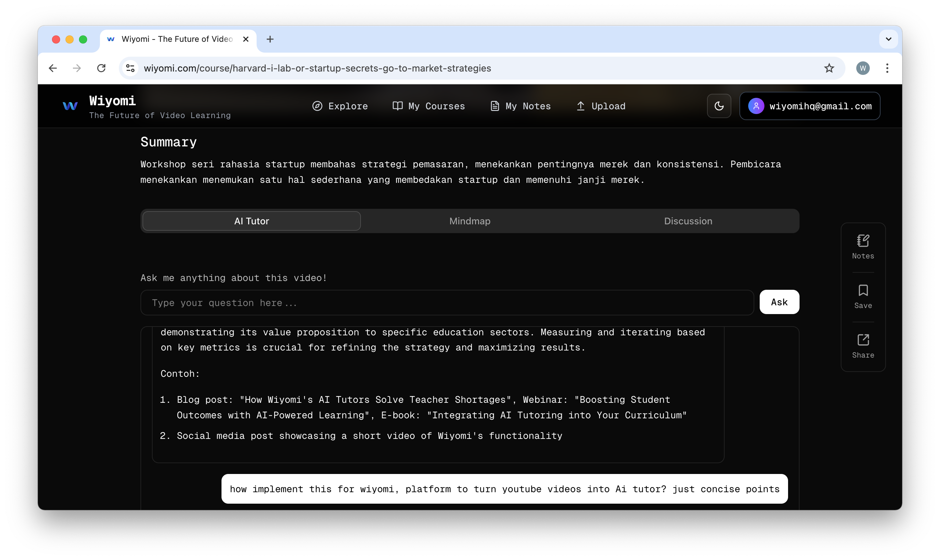Open My Notes page

(520, 106)
